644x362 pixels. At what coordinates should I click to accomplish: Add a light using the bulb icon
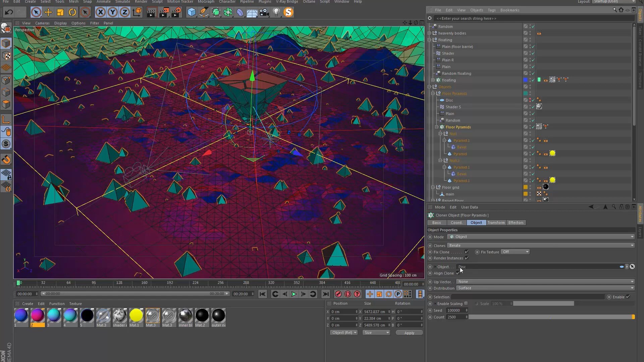pyautogui.click(x=276, y=12)
